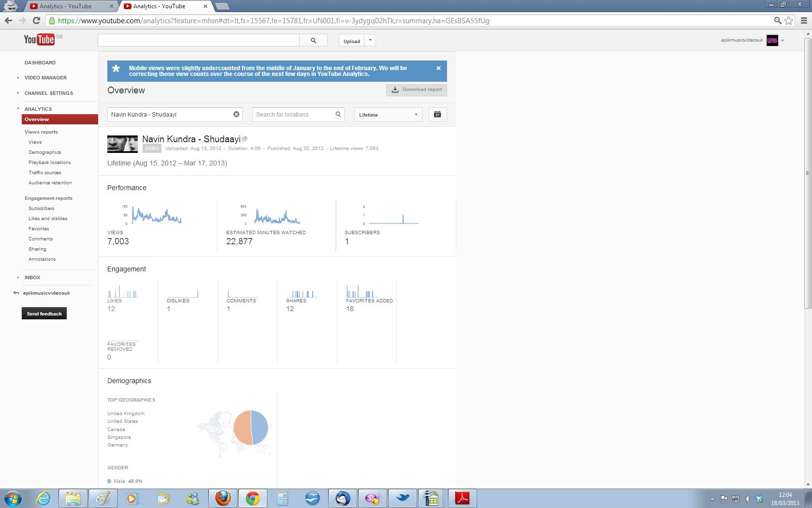Open the Playback locations report
Screen dimensions: 812x508
[50, 163]
